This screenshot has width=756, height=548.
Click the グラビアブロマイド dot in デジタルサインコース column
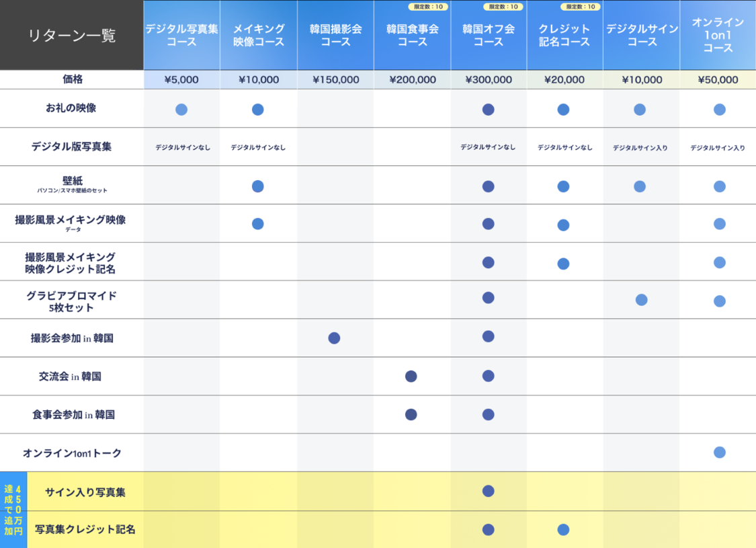(641, 300)
